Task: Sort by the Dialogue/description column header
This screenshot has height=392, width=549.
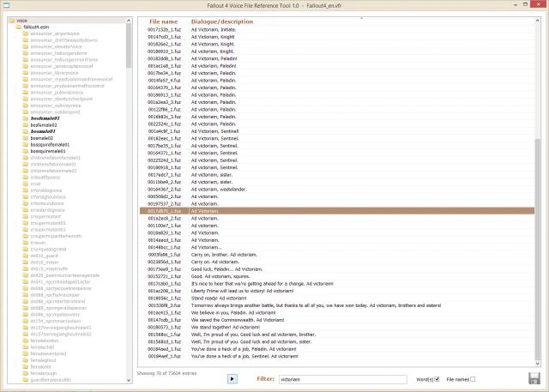Action: click(x=222, y=21)
